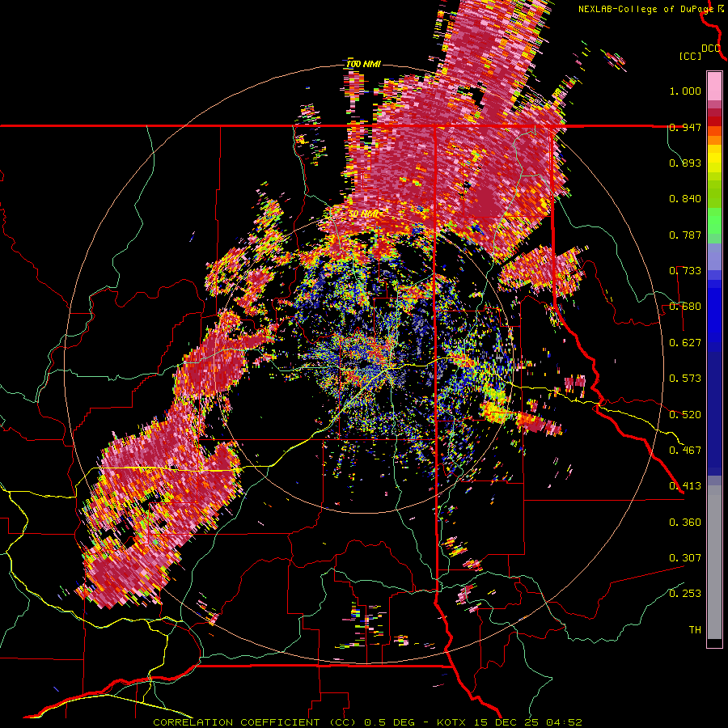Click the 50 NMI range ring label

click(x=363, y=214)
